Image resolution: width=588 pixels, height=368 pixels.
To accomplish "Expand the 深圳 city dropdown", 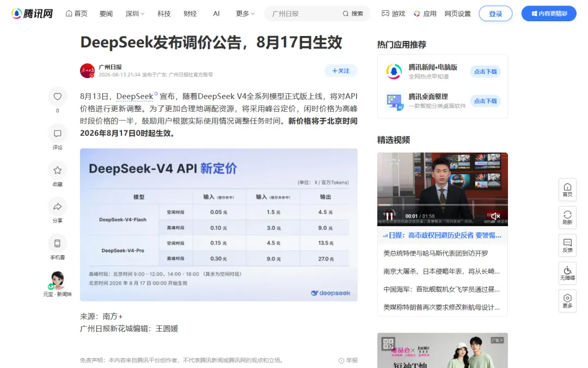I will [134, 14].
